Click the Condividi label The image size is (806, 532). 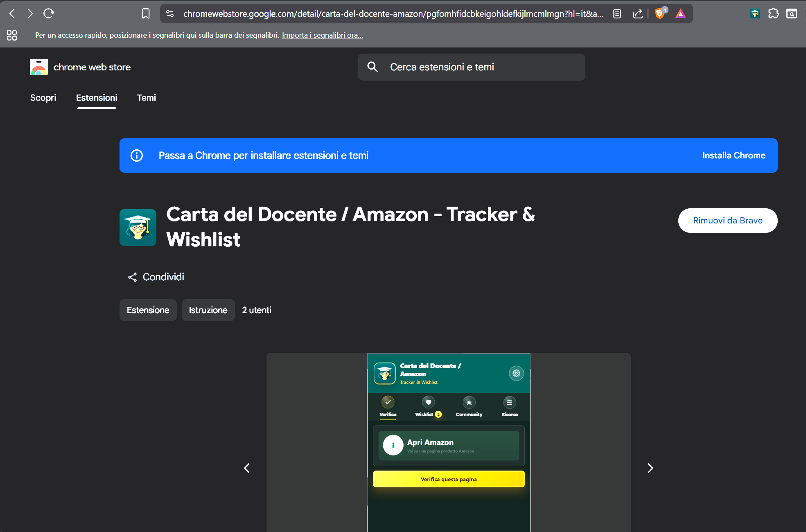coord(163,277)
